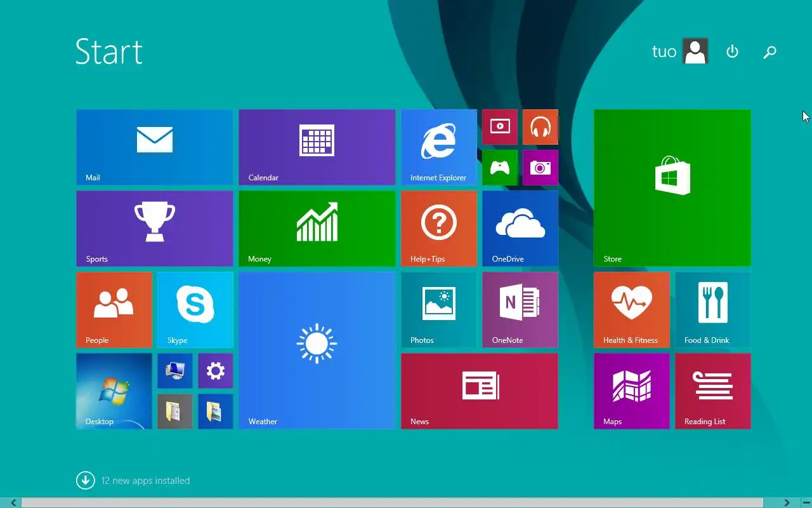This screenshot has height=508, width=812.
Task: Click the Search magnifier button
Action: [769, 52]
